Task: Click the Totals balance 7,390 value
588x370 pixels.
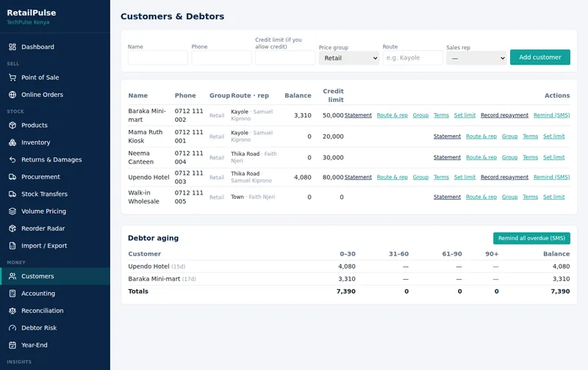Action: click(560, 291)
